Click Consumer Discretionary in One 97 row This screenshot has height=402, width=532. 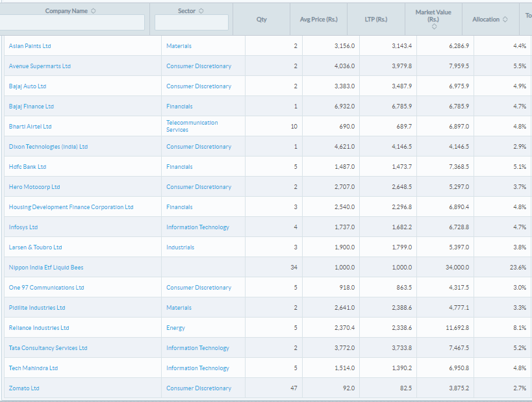click(199, 287)
